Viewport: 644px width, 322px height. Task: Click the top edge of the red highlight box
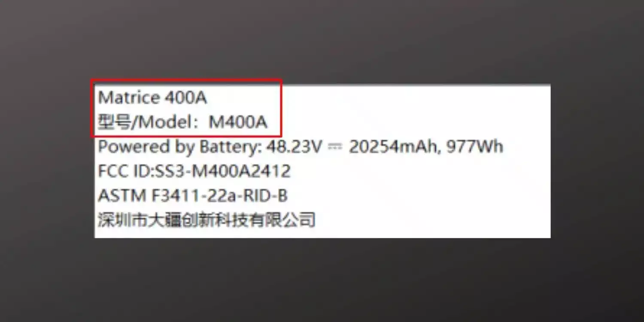[x=186, y=79]
